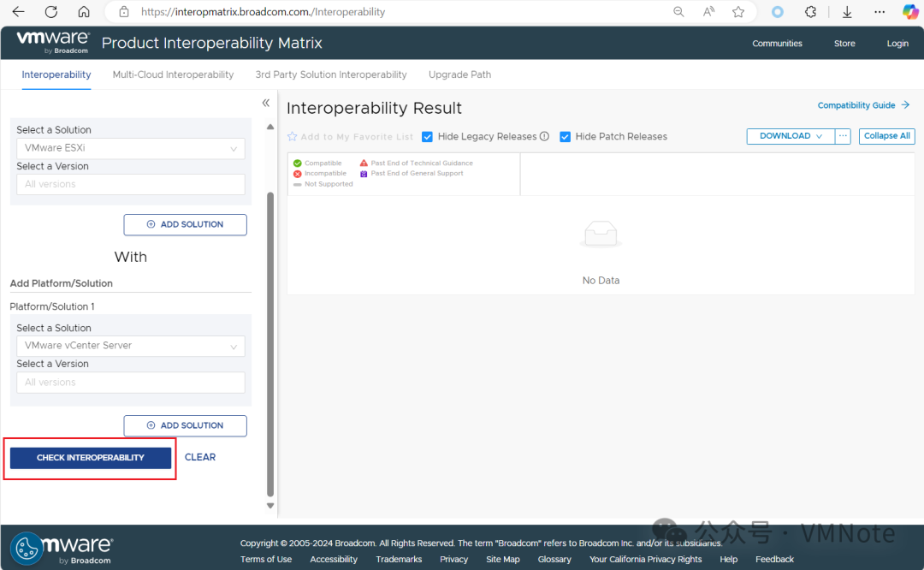Image resolution: width=924 pixels, height=570 pixels.
Task: Click the Collapse All button
Action: click(887, 136)
